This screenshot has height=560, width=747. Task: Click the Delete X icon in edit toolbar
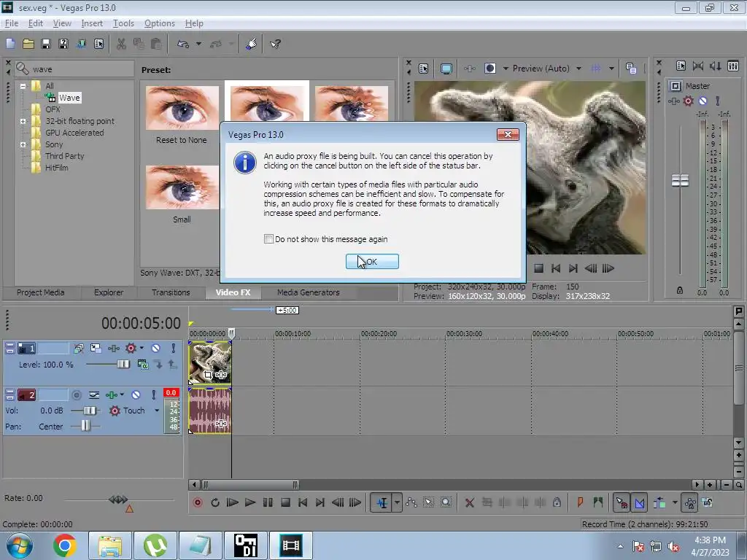click(469, 502)
